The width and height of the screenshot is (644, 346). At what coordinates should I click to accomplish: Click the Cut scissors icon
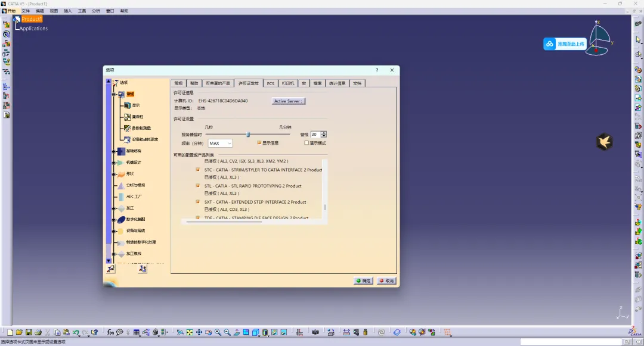48,332
